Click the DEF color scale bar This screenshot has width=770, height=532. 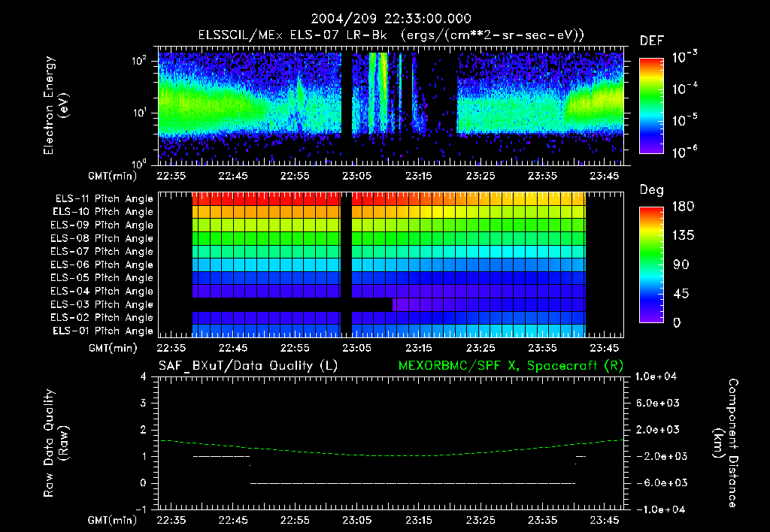[x=651, y=106]
